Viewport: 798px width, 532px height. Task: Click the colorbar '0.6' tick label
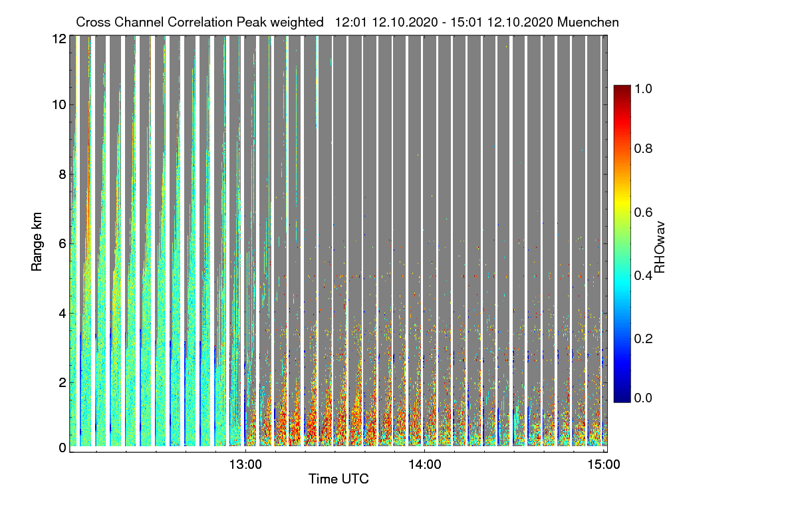643,212
